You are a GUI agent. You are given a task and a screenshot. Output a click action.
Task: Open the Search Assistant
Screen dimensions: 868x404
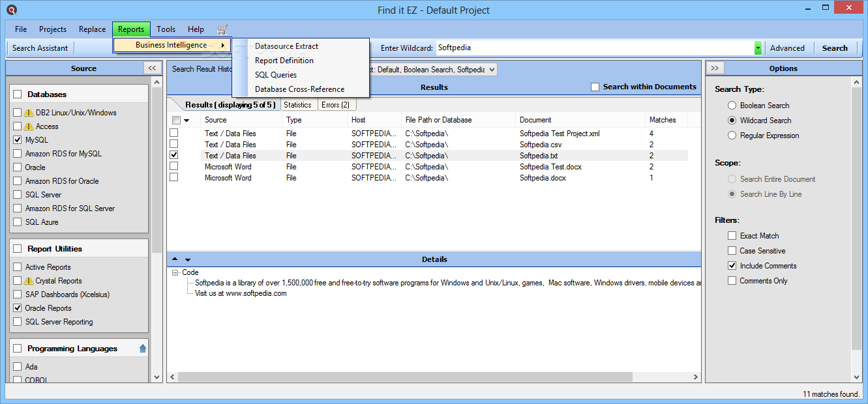click(39, 48)
